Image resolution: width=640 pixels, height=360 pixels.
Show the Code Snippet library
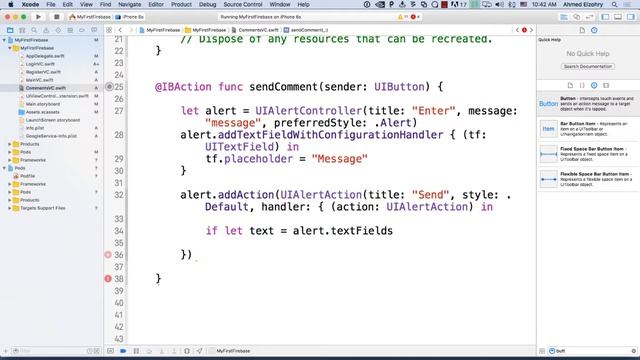(582, 85)
